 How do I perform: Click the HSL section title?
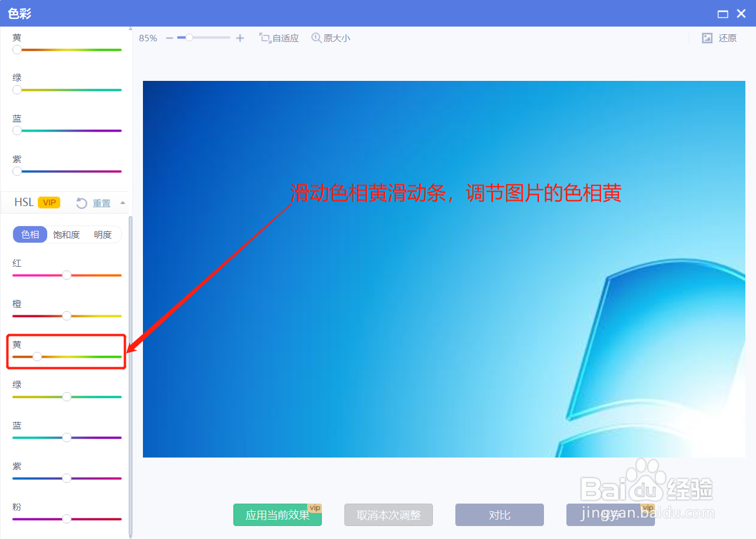click(x=24, y=202)
